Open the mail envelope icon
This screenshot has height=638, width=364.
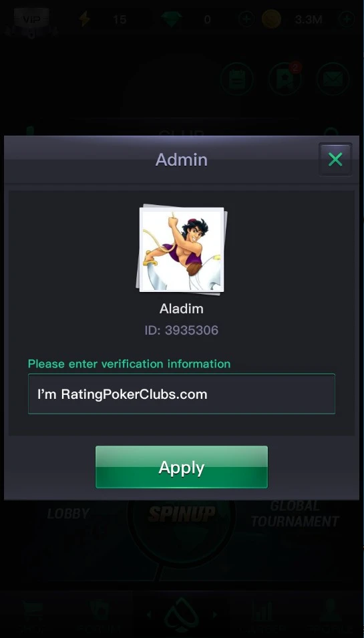point(333,79)
